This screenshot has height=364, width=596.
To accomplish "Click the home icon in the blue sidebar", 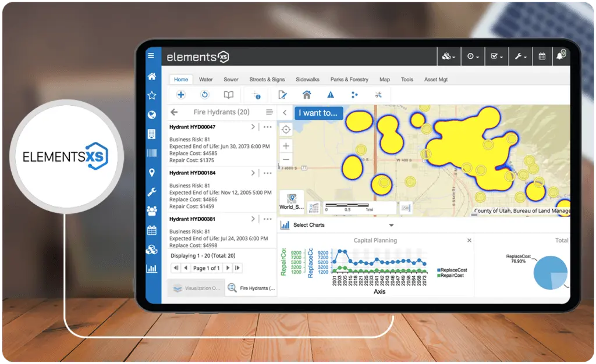I will pos(152,76).
